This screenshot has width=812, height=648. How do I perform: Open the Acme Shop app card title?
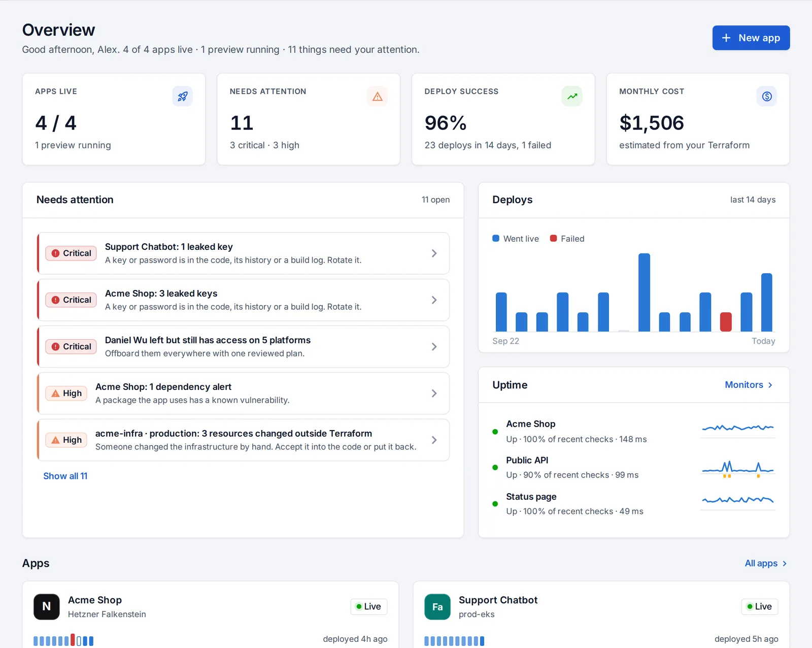(95, 600)
